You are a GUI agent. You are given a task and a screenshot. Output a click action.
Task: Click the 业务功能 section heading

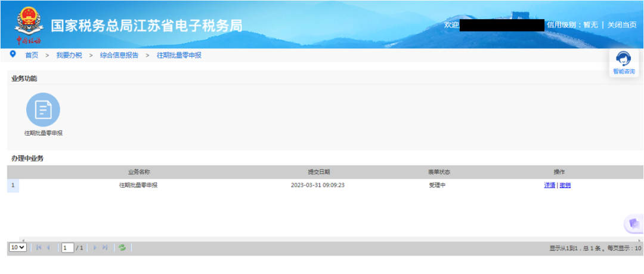pyautogui.click(x=24, y=78)
